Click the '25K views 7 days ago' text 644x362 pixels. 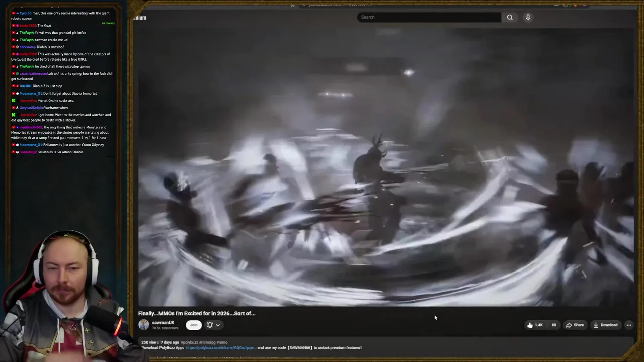[x=160, y=342]
